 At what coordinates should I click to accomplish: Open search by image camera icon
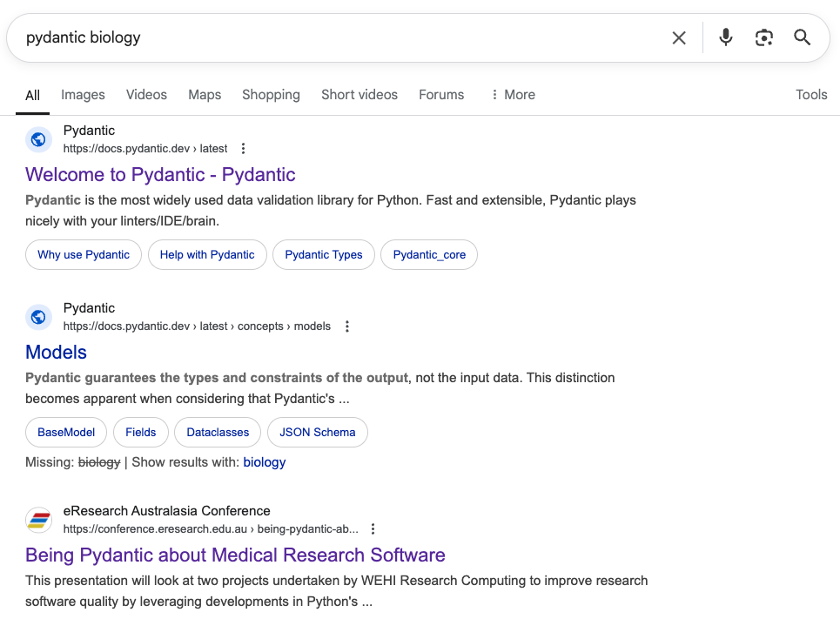(x=764, y=37)
